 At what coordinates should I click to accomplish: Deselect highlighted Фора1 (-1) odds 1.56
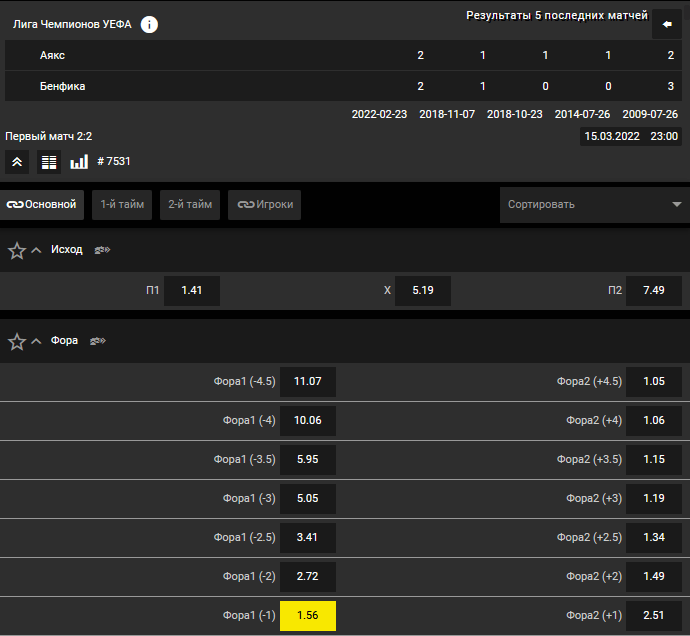coord(308,615)
